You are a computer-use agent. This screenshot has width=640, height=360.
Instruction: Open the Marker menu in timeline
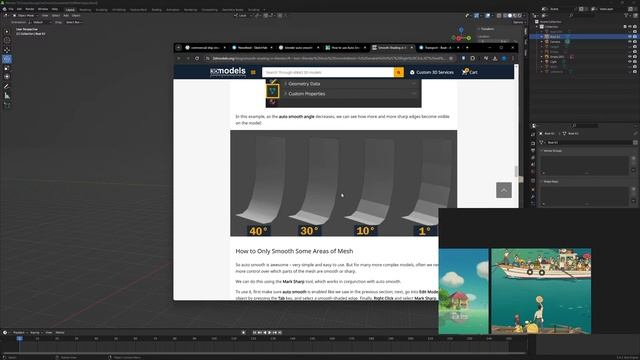tap(60, 333)
